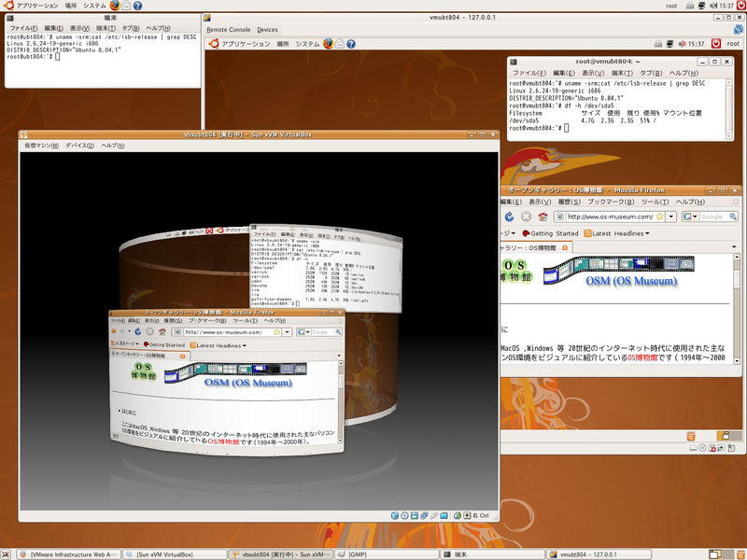This screenshot has width=747, height=560.
Task: Close the OS博物館 tab in Firefox
Action: coord(565,247)
